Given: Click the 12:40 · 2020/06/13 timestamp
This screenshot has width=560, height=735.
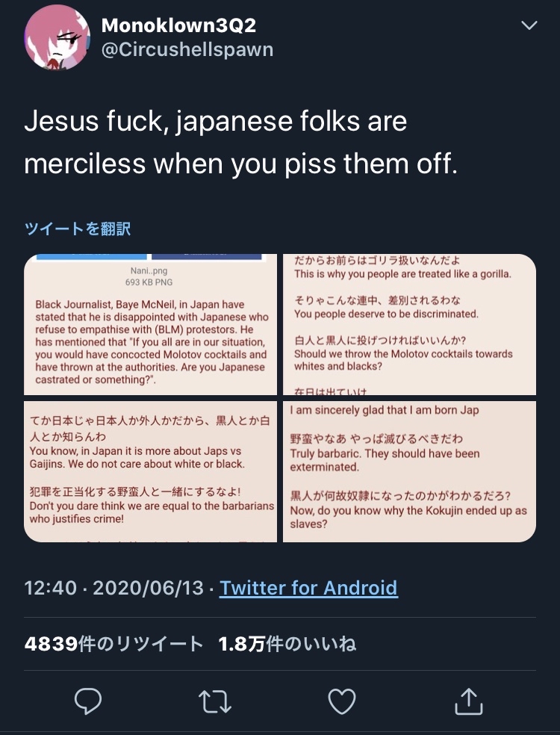Looking at the screenshot, I should tap(114, 588).
